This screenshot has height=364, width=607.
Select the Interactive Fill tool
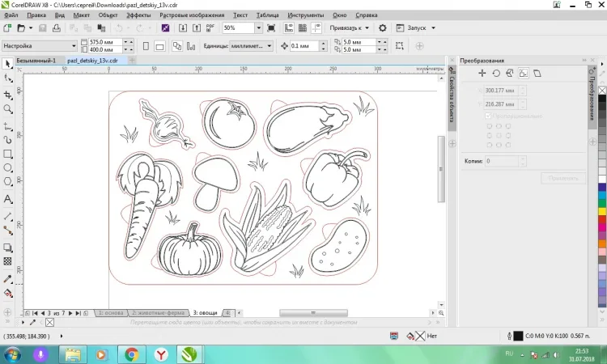pos(8,293)
